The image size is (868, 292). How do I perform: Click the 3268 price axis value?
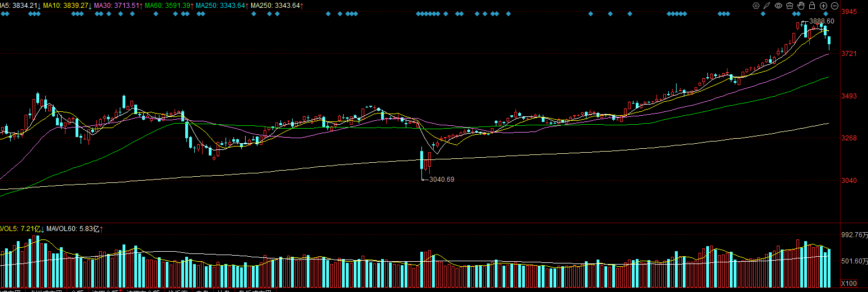(850, 138)
